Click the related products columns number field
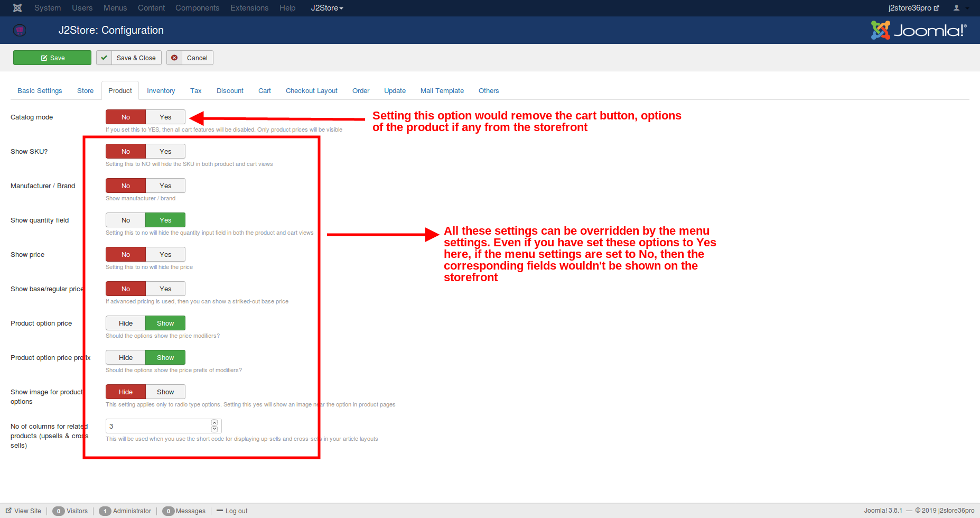 click(x=158, y=426)
